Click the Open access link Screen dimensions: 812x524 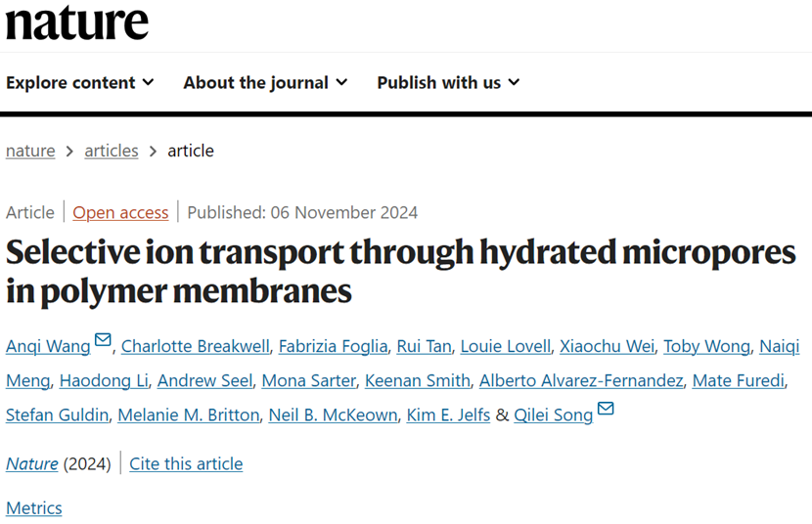[120, 212]
